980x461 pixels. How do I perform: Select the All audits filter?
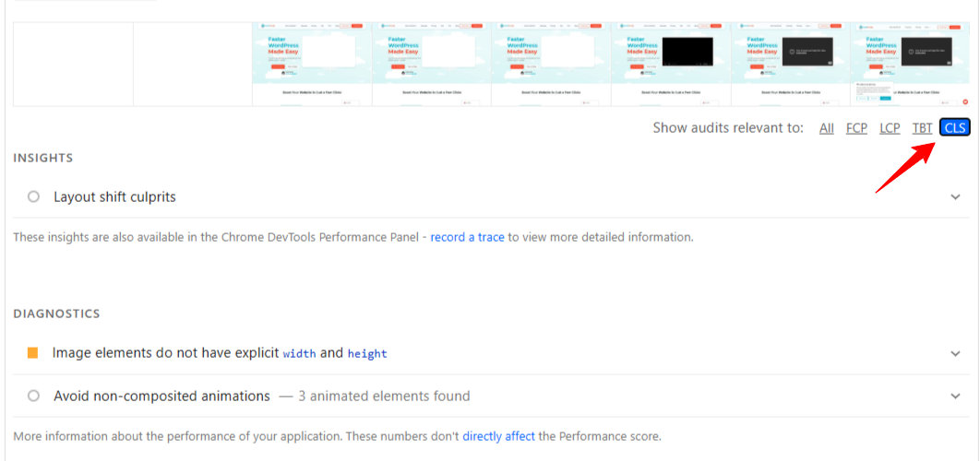(x=827, y=128)
